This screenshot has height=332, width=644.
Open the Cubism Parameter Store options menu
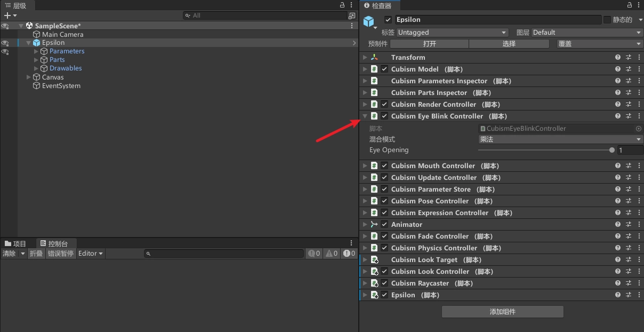639,189
